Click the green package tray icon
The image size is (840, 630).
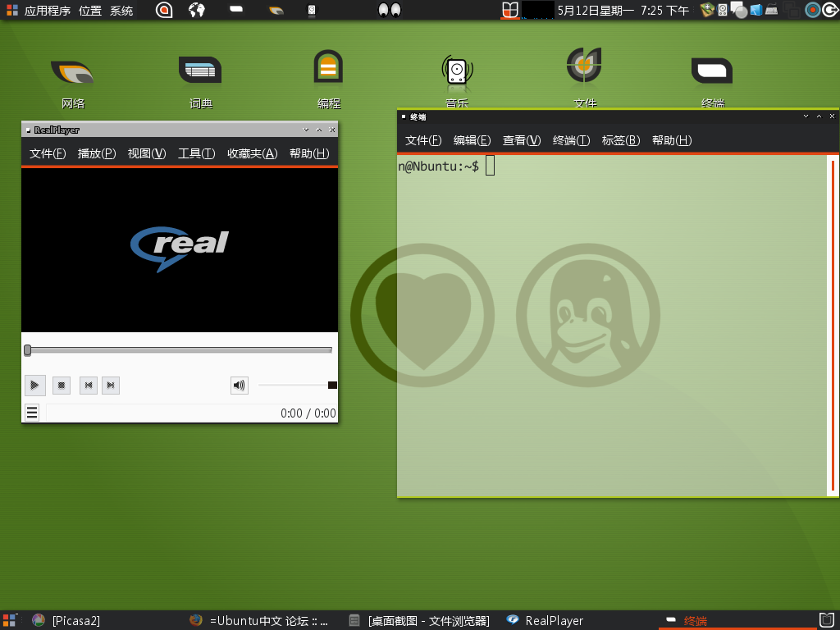point(707,10)
